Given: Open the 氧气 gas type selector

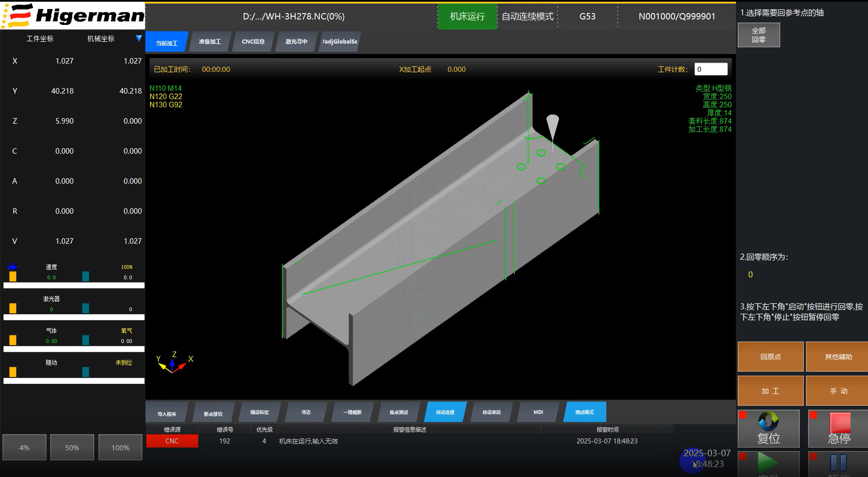Looking at the screenshot, I should coord(126,331).
